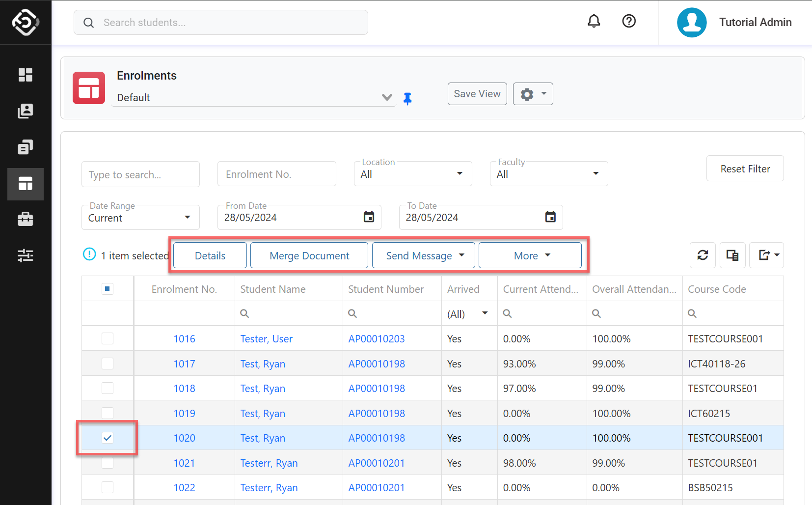Open the help question mark icon
812x505 pixels.
point(629,21)
